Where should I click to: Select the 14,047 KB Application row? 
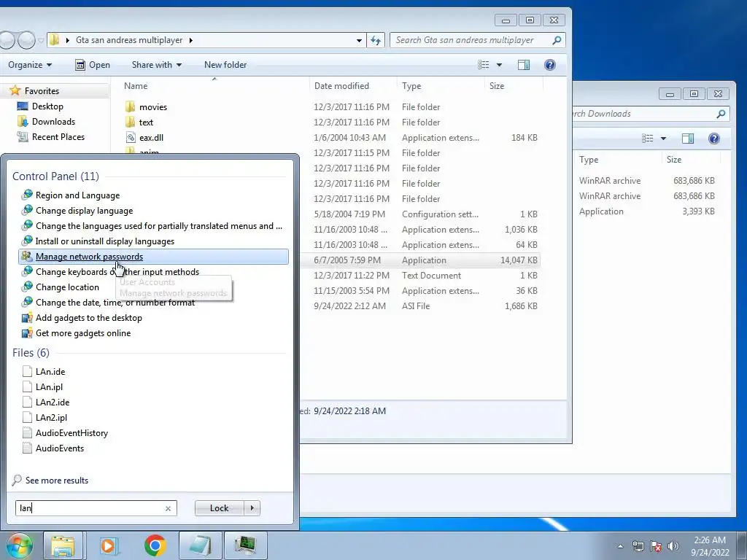click(x=421, y=260)
